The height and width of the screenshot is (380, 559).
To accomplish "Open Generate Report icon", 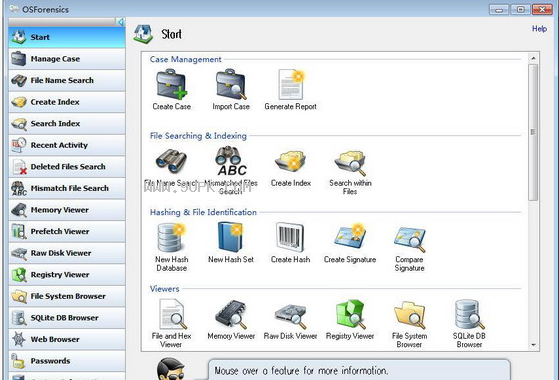I will pyautogui.click(x=291, y=84).
